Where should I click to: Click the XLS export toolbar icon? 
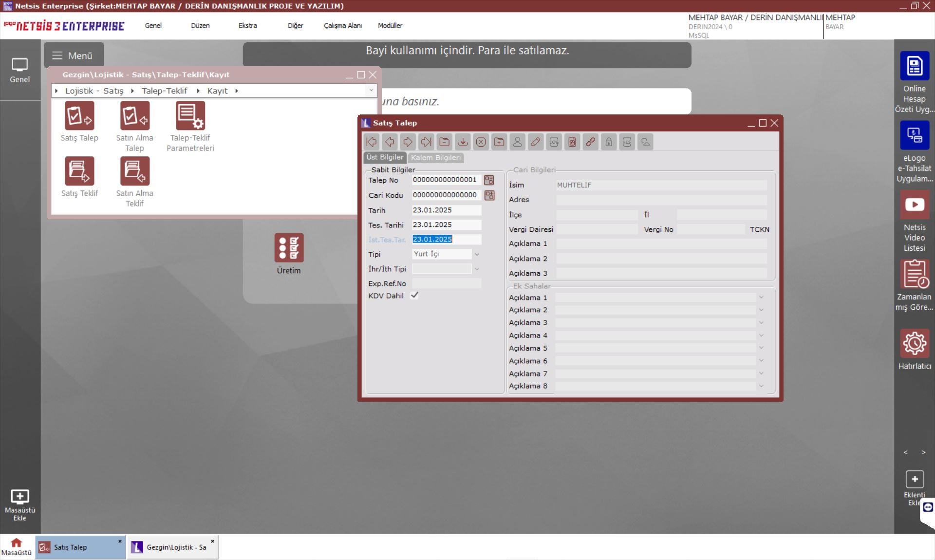pos(627,142)
